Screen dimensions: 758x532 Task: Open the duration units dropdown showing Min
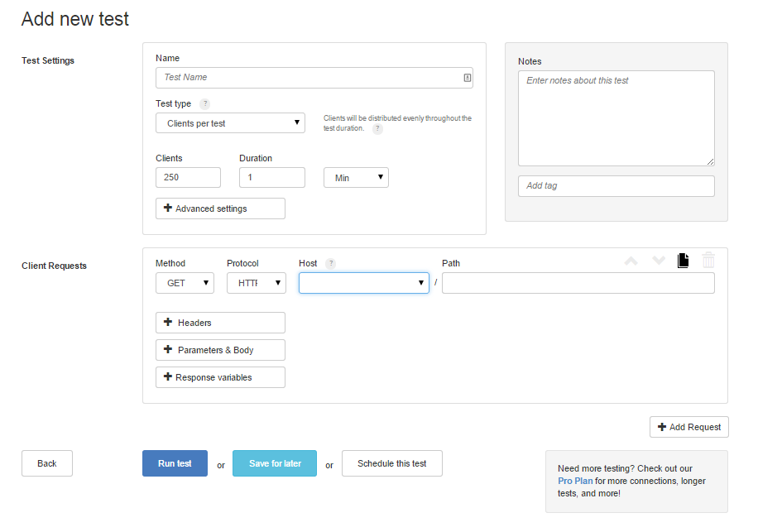pos(356,177)
